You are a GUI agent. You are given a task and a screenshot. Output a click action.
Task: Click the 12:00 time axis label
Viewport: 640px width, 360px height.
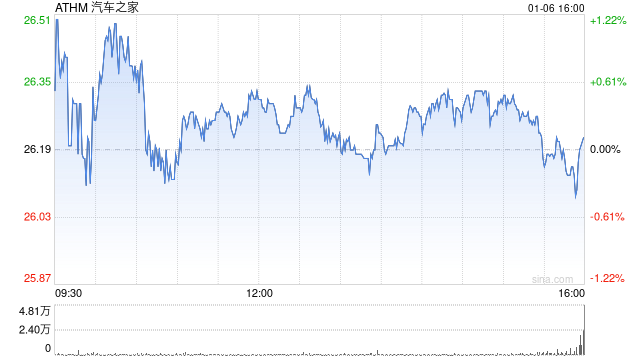259,293
